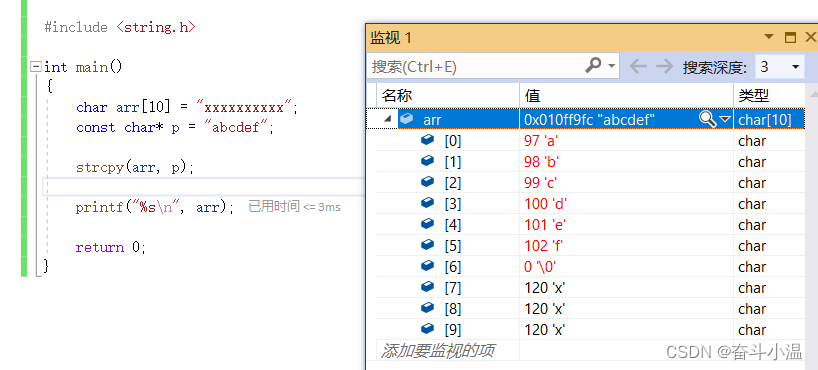Select the cube icon of element [1]
This screenshot has width=818, height=370.
(427, 161)
